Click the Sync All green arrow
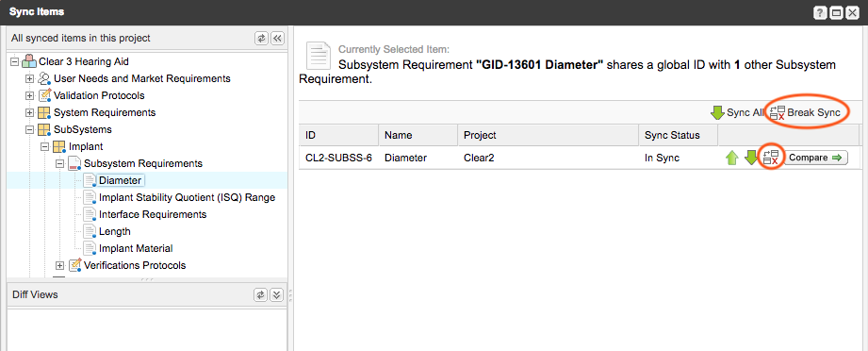The height and width of the screenshot is (351, 868). point(717,112)
